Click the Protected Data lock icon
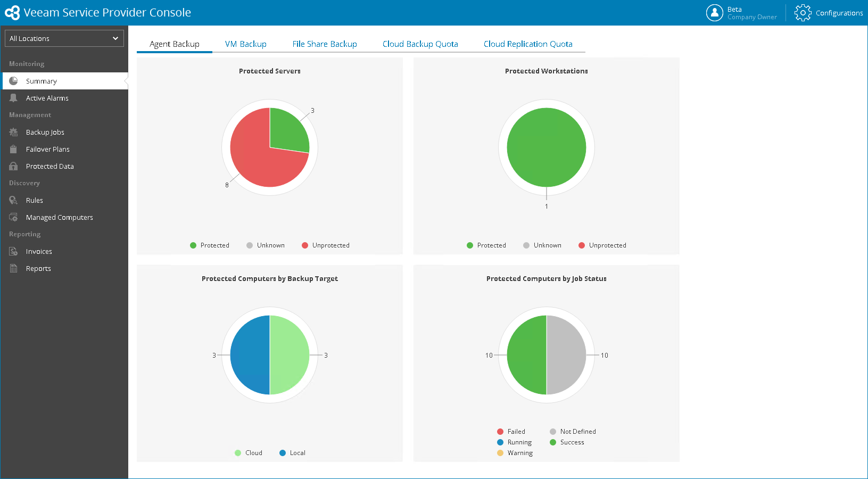This screenshot has height=479, width=868. tap(13, 166)
